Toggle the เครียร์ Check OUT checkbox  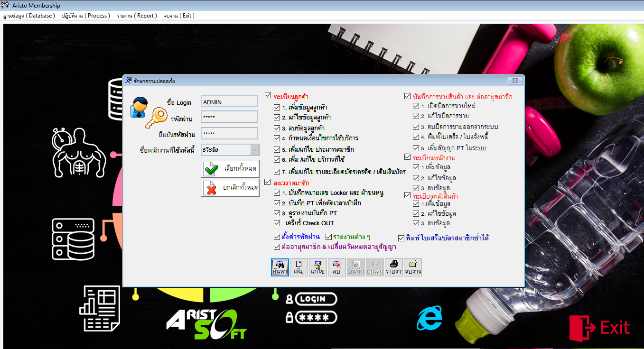(277, 223)
